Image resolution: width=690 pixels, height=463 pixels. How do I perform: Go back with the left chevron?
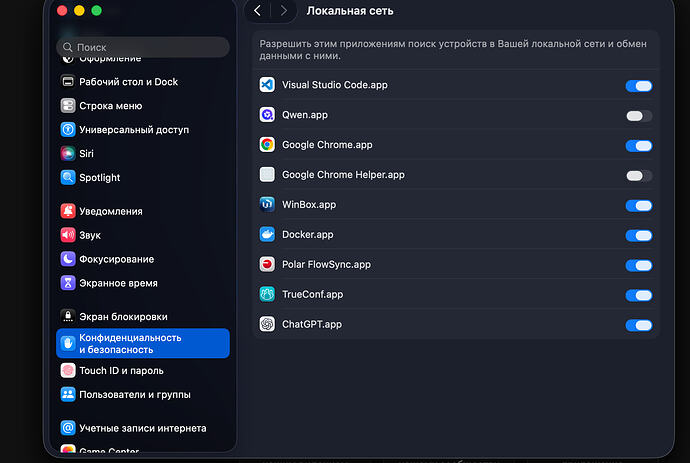257,11
